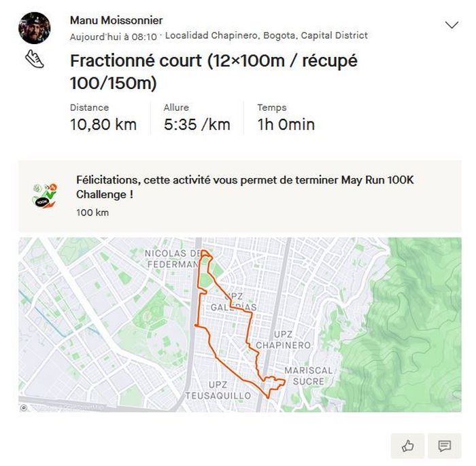Give kudos with the thumbs-up button
The height and width of the screenshot is (466, 476).
click(407, 446)
